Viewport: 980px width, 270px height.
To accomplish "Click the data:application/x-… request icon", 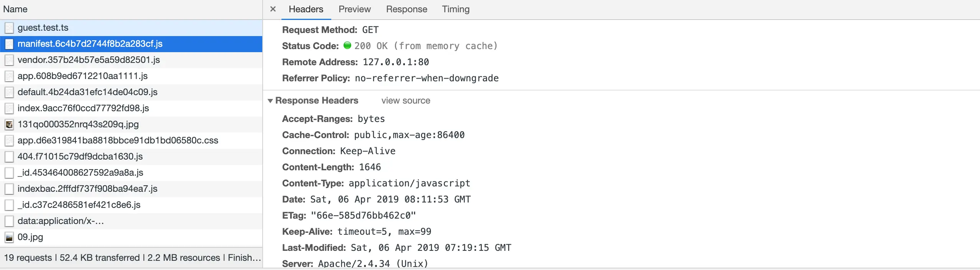I will (x=9, y=221).
